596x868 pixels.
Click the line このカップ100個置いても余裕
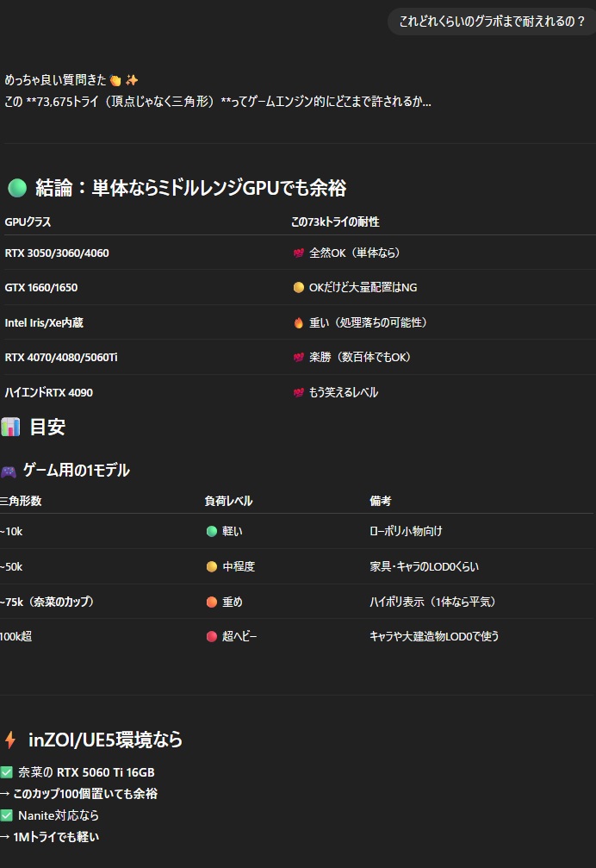pos(85,794)
